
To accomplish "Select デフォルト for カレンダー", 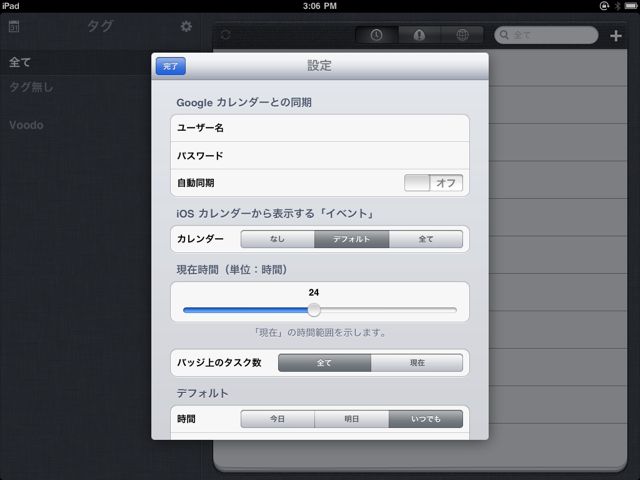I will point(351,239).
